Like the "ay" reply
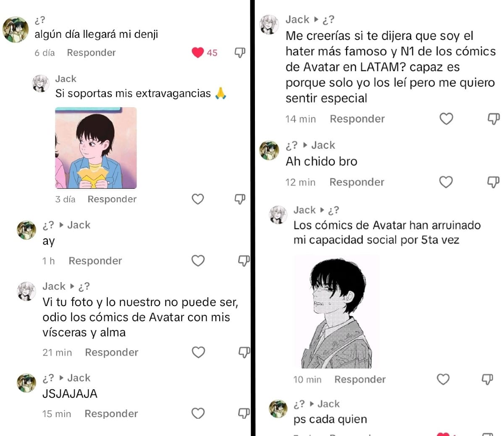Image resolution: width=504 pixels, height=436 pixels. click(198, 261)
